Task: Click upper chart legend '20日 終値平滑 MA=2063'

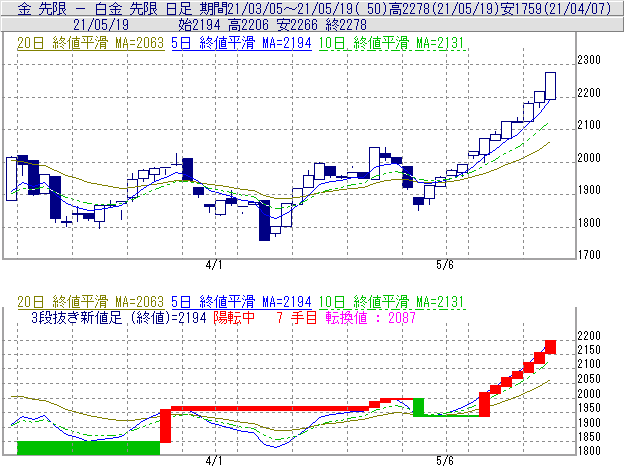Action: pos(90,43)
